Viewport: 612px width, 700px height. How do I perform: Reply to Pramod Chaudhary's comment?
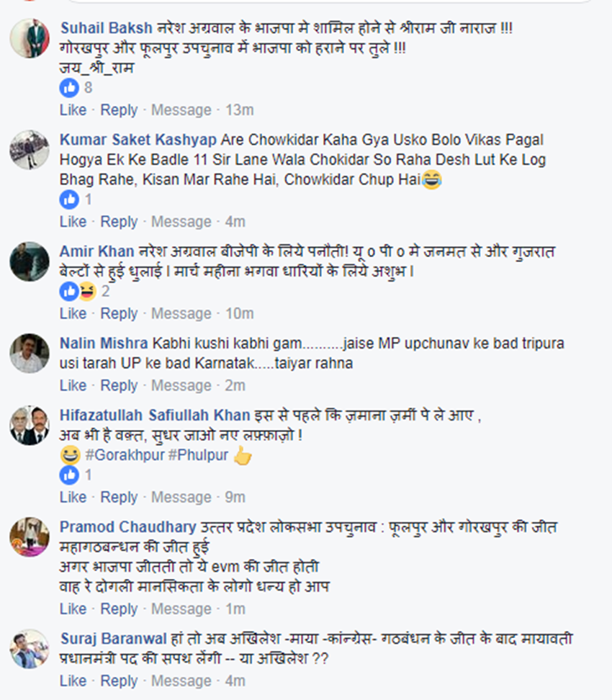click(119, 609)
